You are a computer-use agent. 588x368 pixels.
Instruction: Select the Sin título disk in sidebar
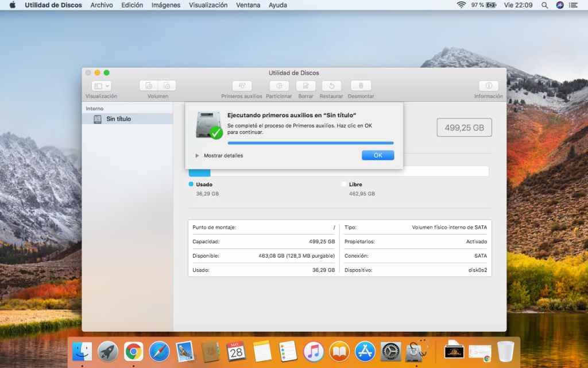[x=118, y=119]
